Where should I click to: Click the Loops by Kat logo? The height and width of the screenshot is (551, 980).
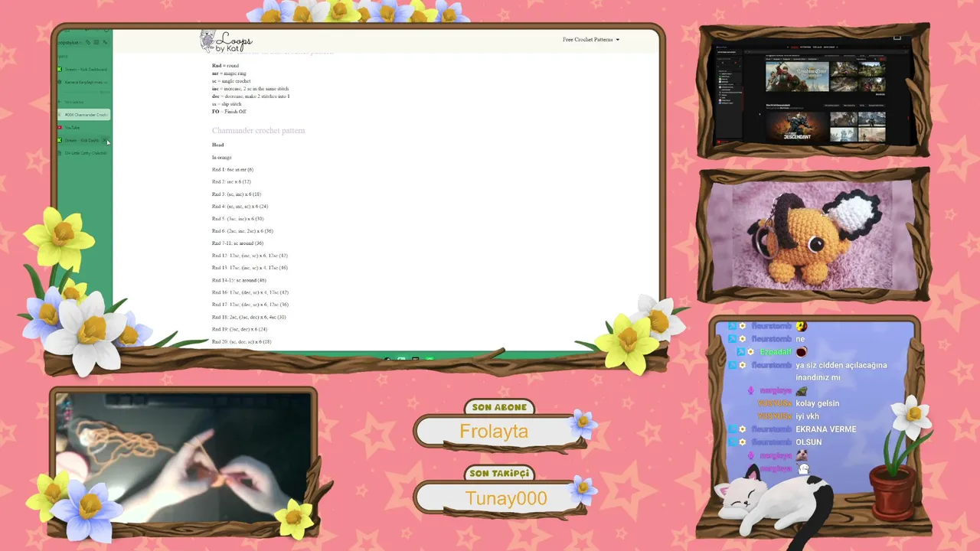(x=226, y=41)
